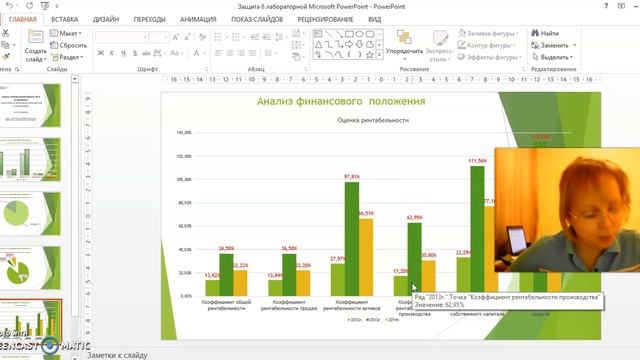This screenshot has height=360, width=640.
Task: Open the font size combo box
Action: tap(159, 38)
